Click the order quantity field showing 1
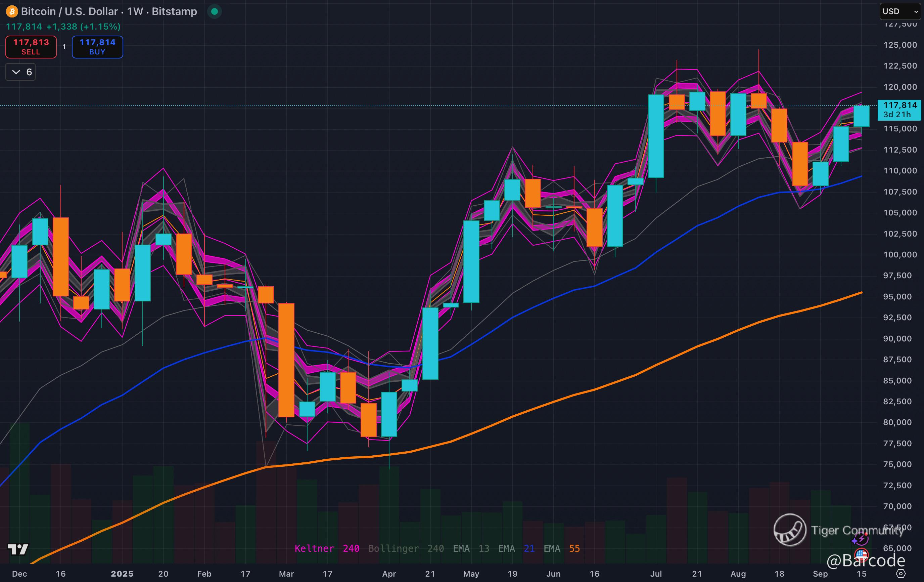This screenshot has width=924, height=582. coord(64,47)
